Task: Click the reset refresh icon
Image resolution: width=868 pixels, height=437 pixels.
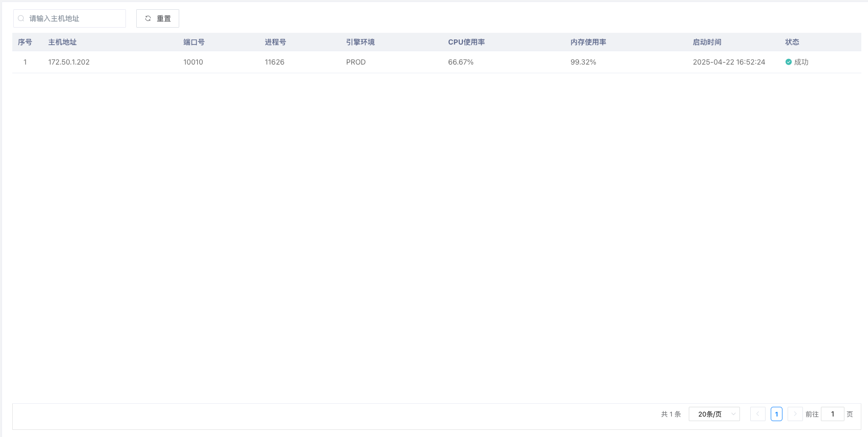Action: pyautogui.click(x=148, y=18)
